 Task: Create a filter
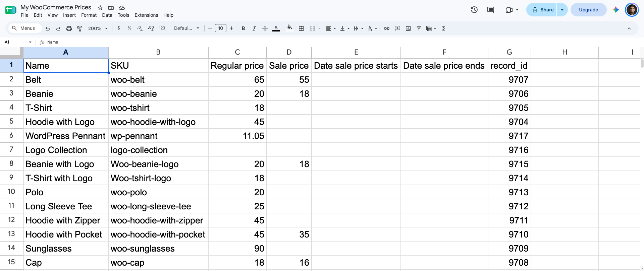419,28
